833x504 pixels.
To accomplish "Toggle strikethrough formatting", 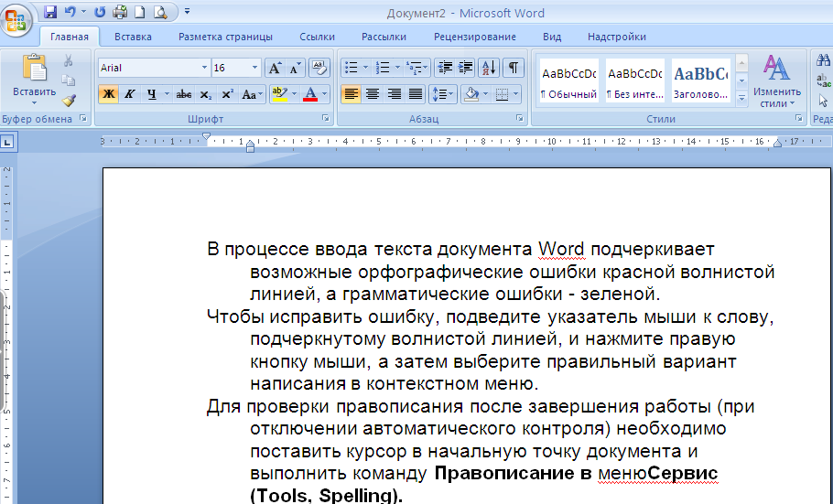I will click(184, 94).
